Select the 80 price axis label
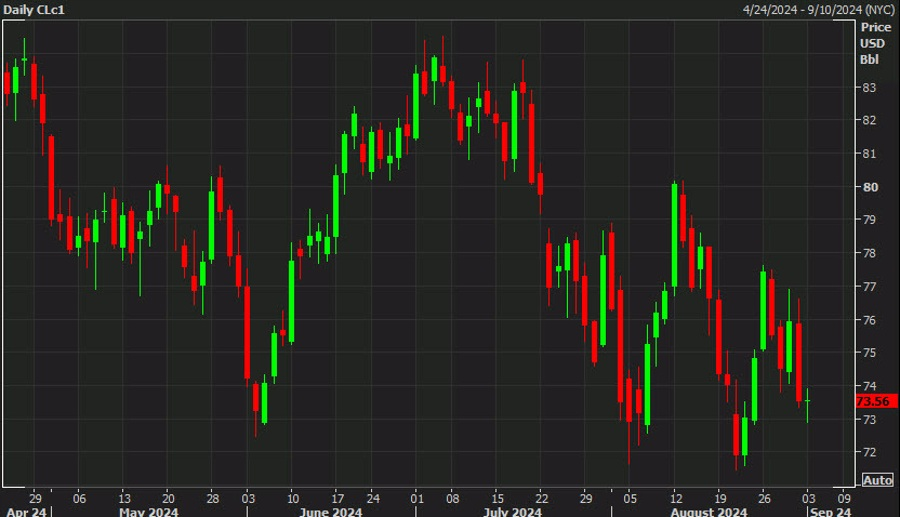 (x=870, y=187)
